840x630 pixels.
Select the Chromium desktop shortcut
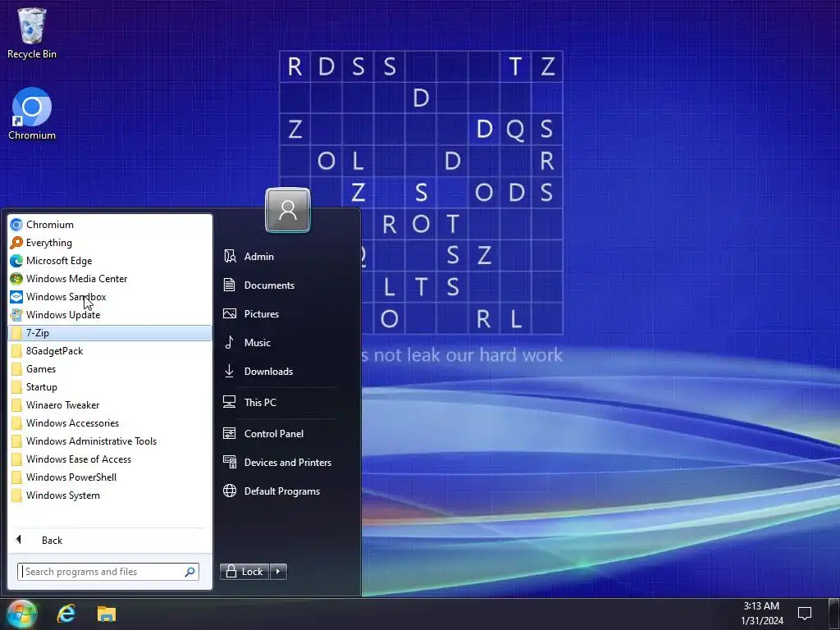click(32, 114)
